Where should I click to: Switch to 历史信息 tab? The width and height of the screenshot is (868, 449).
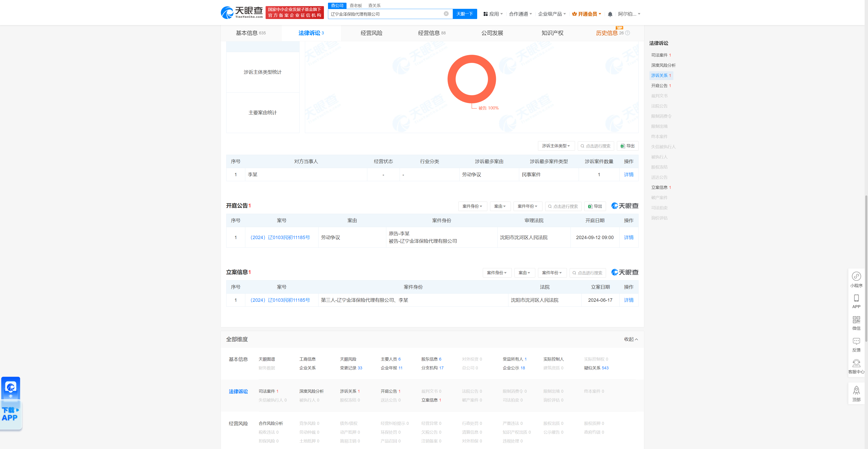(607, 33)
